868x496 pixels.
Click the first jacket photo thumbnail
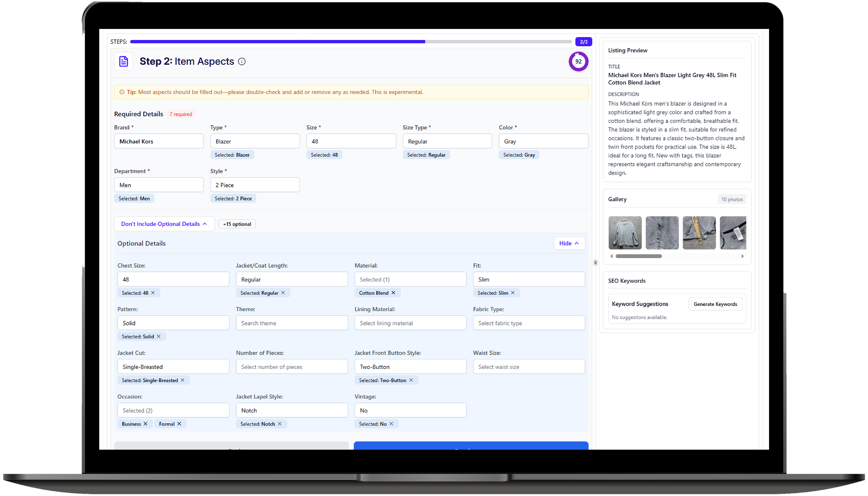pos(625,233)
